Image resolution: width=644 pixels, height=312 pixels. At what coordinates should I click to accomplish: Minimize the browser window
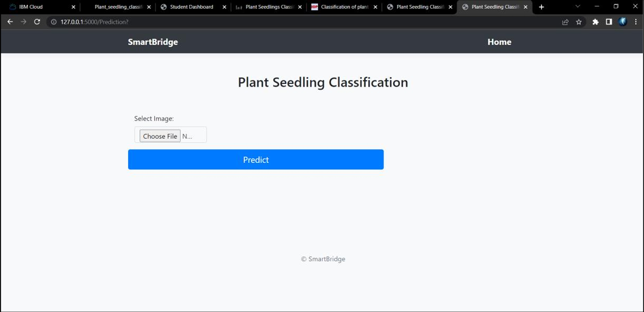point(597,7)
